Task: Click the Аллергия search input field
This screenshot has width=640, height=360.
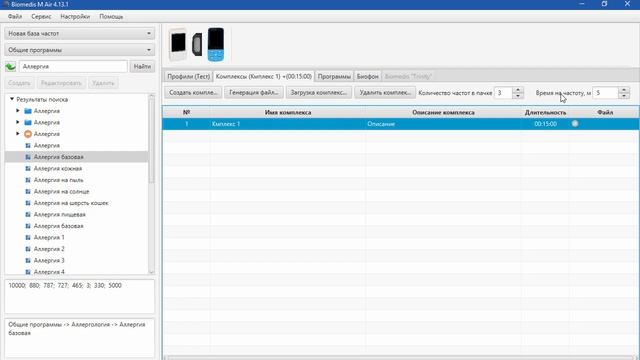Action: coord(73,66)
